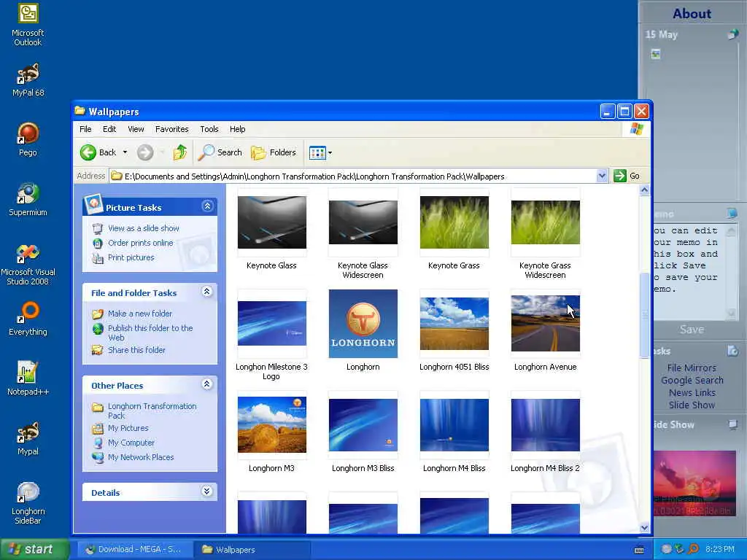Open Longhorn SideBar desktop shortcut

click(x=28, y=502)
